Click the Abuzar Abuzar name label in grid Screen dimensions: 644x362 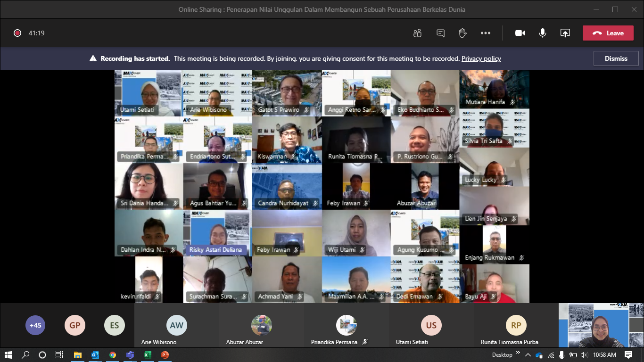click(x=416, y=203)
